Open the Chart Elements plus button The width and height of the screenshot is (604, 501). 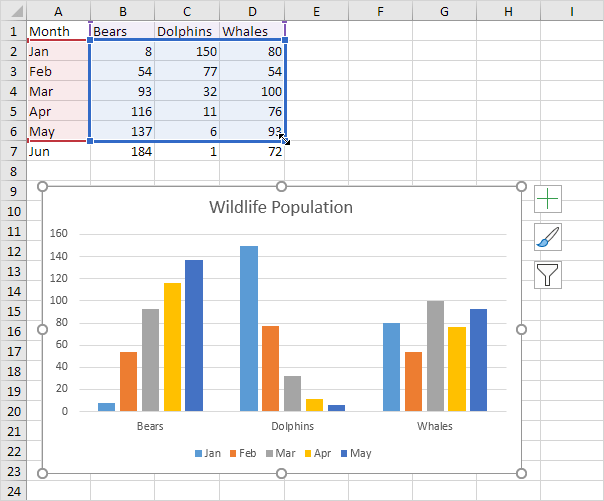click(548, 199)
